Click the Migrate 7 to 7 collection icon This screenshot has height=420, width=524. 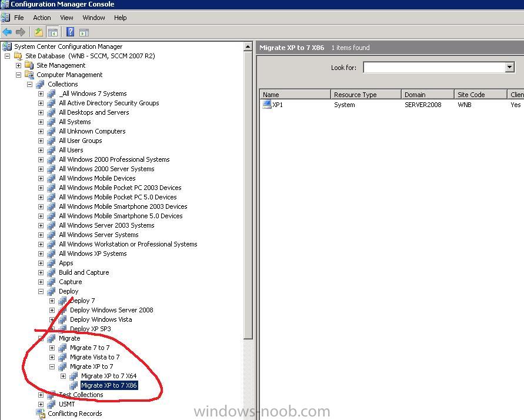pyautogui.click(x=62, y=348)
